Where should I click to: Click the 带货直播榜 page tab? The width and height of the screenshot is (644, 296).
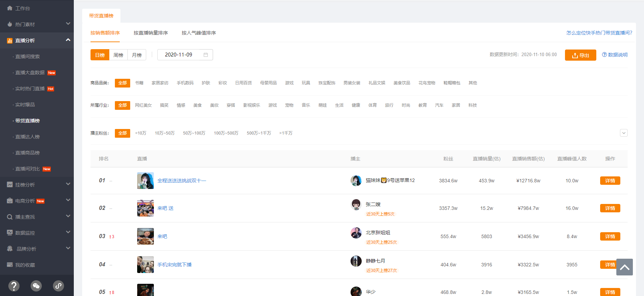coord(101,16)
